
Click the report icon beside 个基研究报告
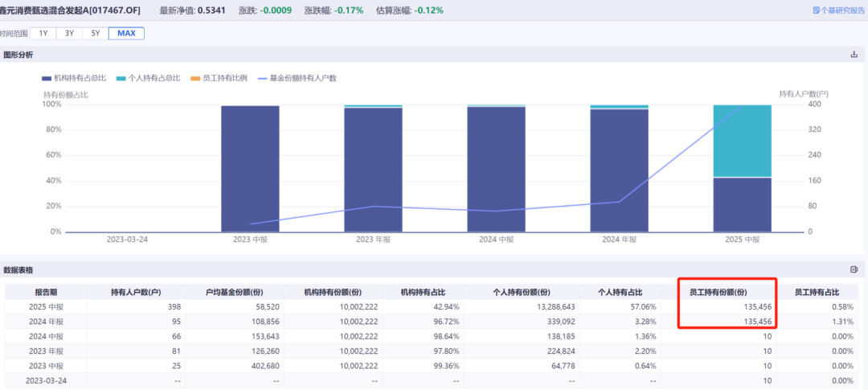click(817, 10)
